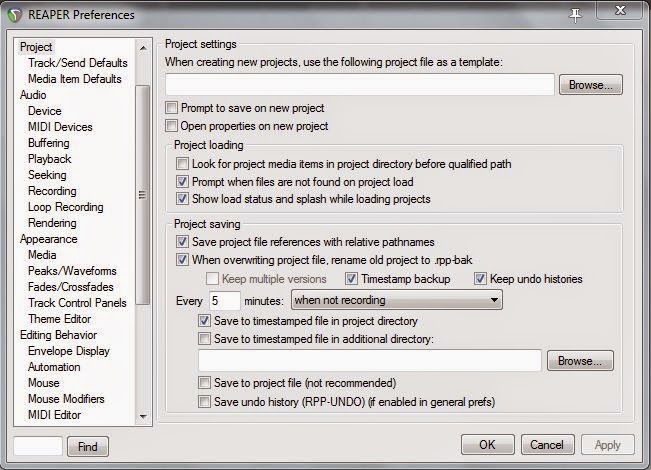Image resolution: width=651 pixels, height=470 pixels.
Task: Click Browse for additional save directory
Action: tap(580, 361)
